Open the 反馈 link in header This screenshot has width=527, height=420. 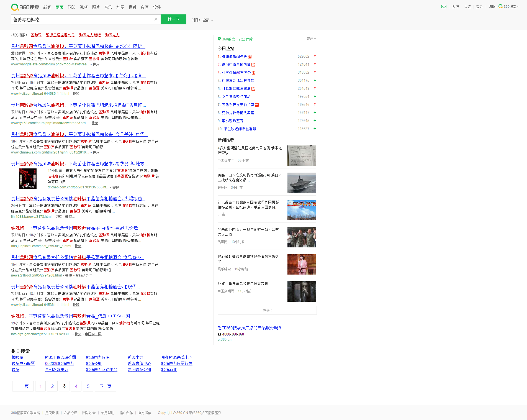pyautogui.click(x=456, y=7)
